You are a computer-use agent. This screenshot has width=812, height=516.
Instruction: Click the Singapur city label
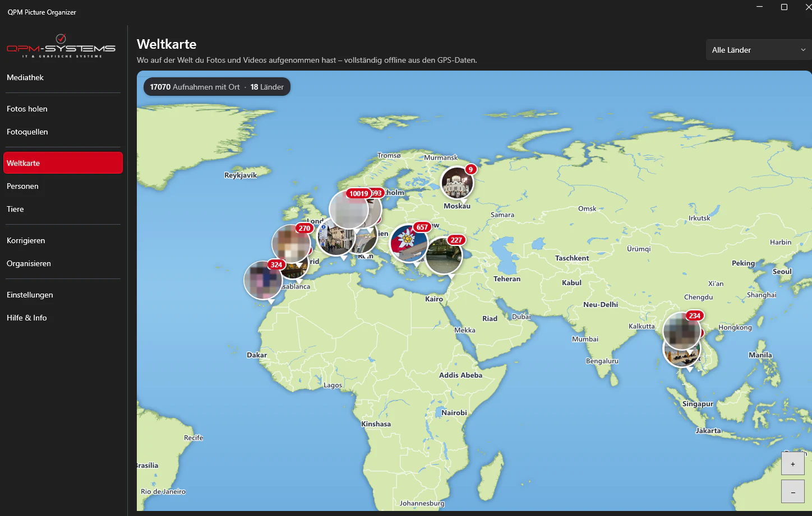[698, 403]
